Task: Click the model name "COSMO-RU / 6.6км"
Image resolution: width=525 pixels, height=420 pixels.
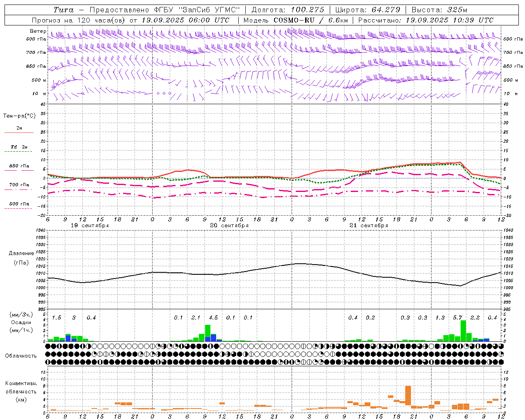Action: [x=311, y=20]
